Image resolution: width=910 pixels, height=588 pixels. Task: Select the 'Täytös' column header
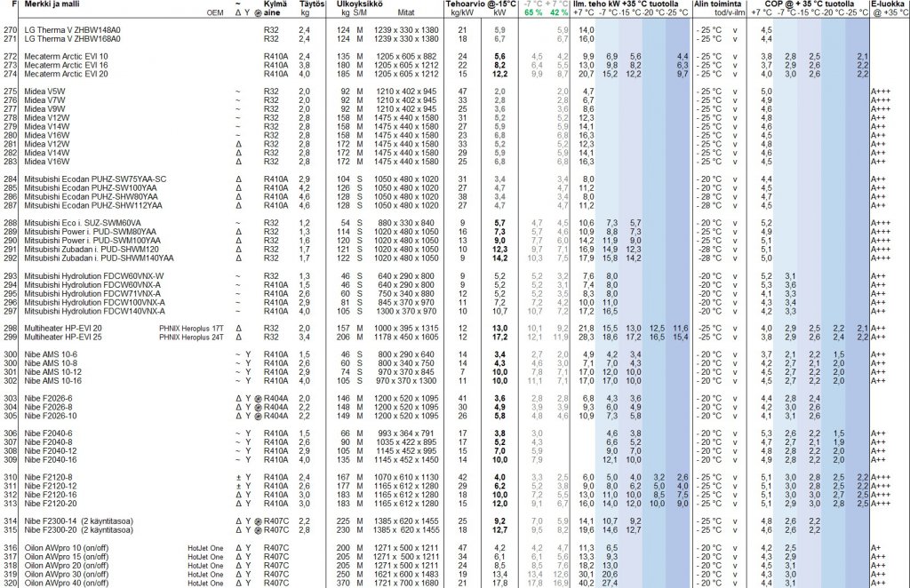[x=312, y=4]
